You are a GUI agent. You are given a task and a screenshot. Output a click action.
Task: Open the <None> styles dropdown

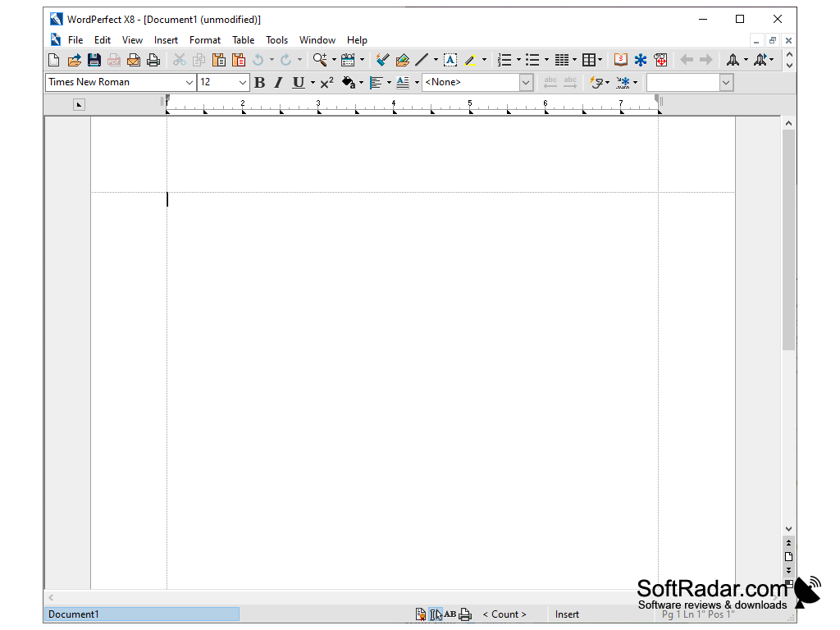[525, 82]
